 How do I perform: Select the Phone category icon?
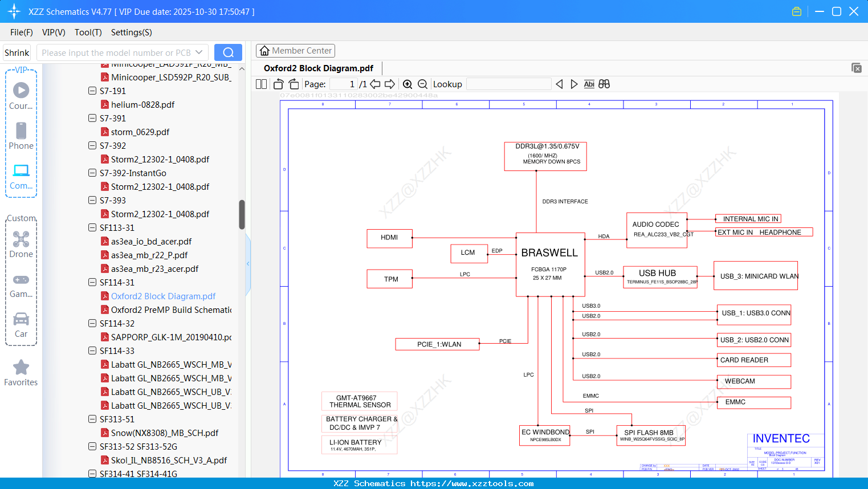tap(21, 136)
